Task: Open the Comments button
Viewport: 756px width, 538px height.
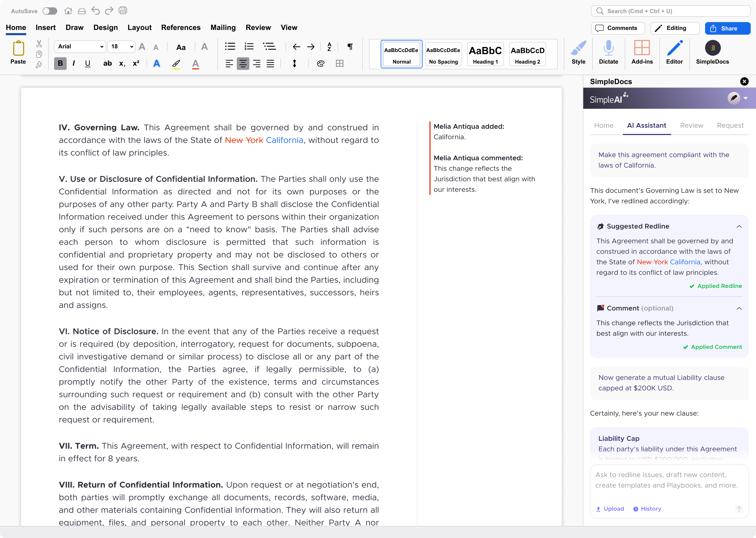Action: (x=618, y=28)
